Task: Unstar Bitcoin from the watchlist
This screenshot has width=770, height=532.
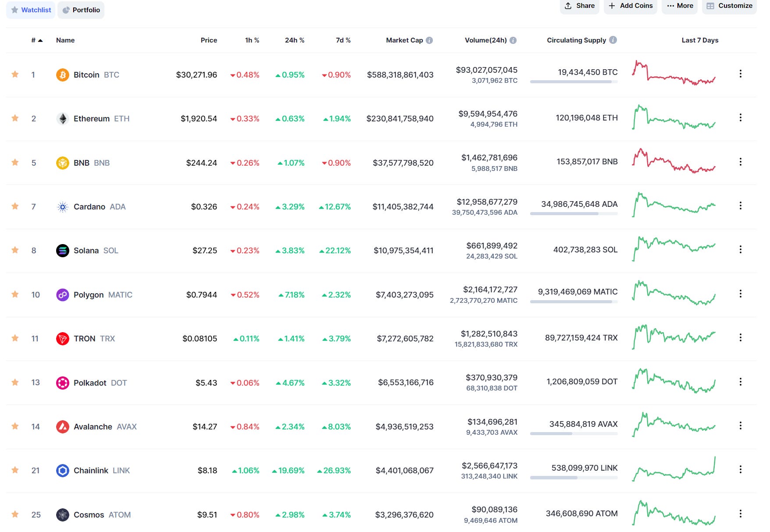Action: (15, 74)
